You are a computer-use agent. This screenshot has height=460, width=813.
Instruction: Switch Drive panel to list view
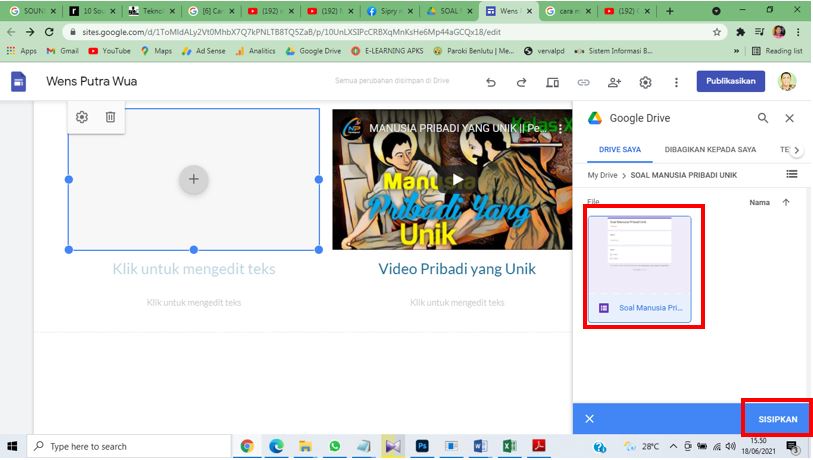coord(792,175)
